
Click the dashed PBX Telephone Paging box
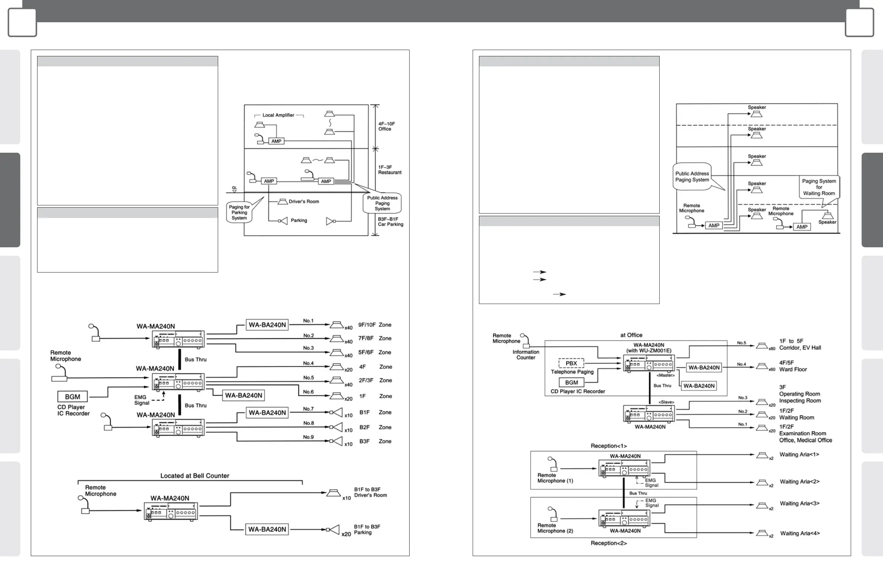pos(571,363)
